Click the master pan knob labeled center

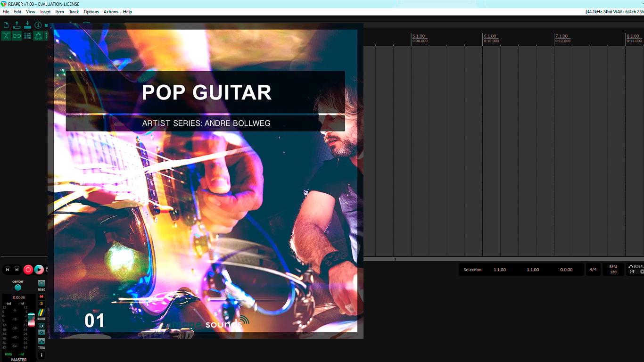tap(18, 288)
